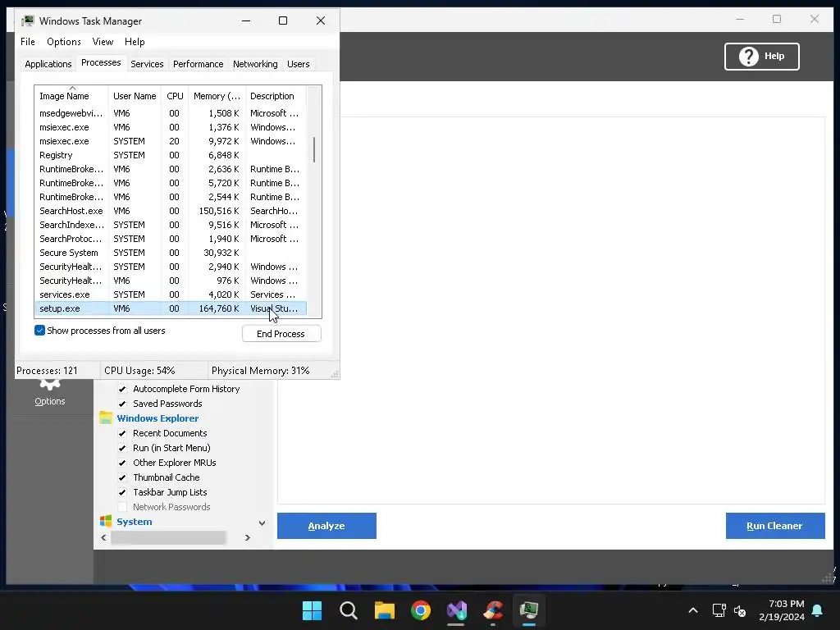Screen dimensions: 840x630
Task: Launch Google Chrome from taskbar
Action: (x=421, y=610)
